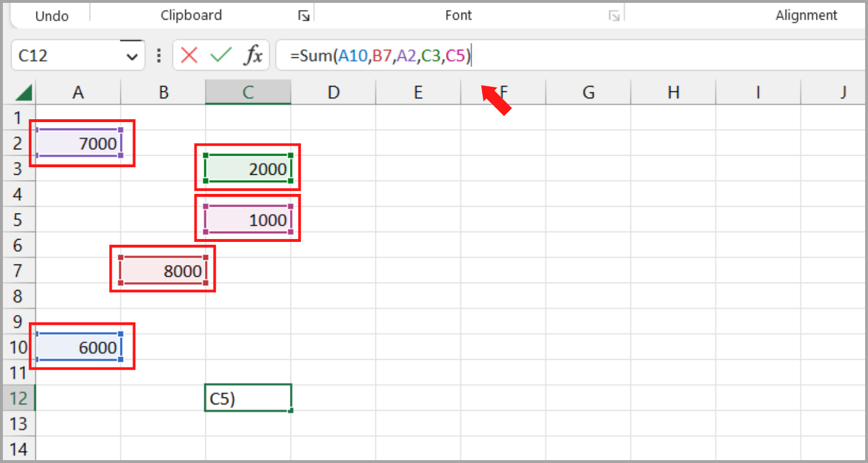Click cell A2 containing 7000
This screenshot has width=868, height=463.
(x=79, y=143)
